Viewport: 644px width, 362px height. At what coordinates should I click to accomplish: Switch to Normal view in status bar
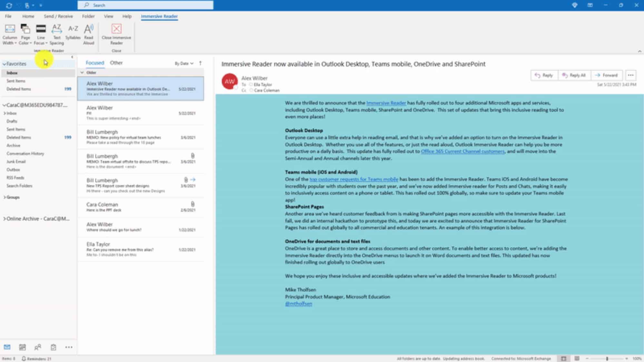tap(563, 358)
